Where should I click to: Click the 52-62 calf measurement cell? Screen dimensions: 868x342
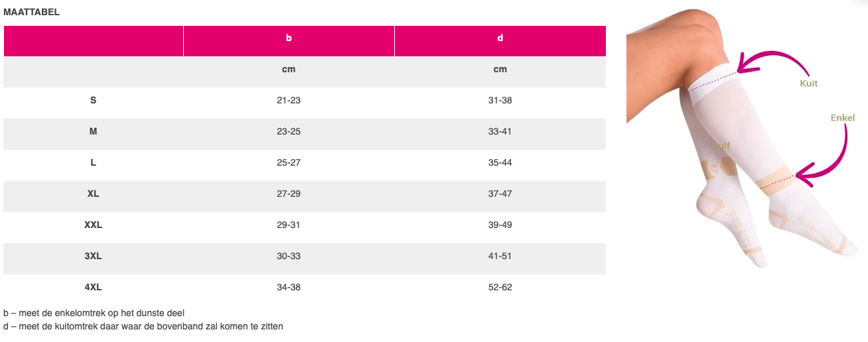[x=500, y=288]
